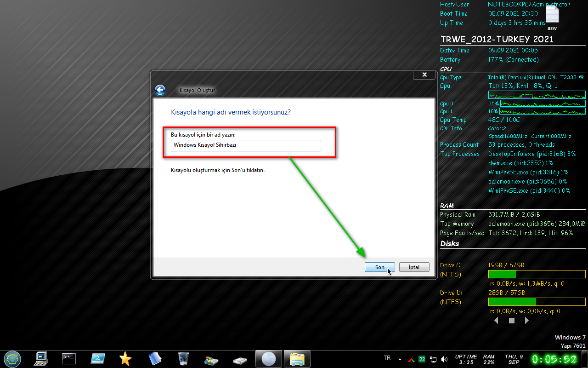
Task: Click the Drive C usage bar
Action: pos(537,275)
